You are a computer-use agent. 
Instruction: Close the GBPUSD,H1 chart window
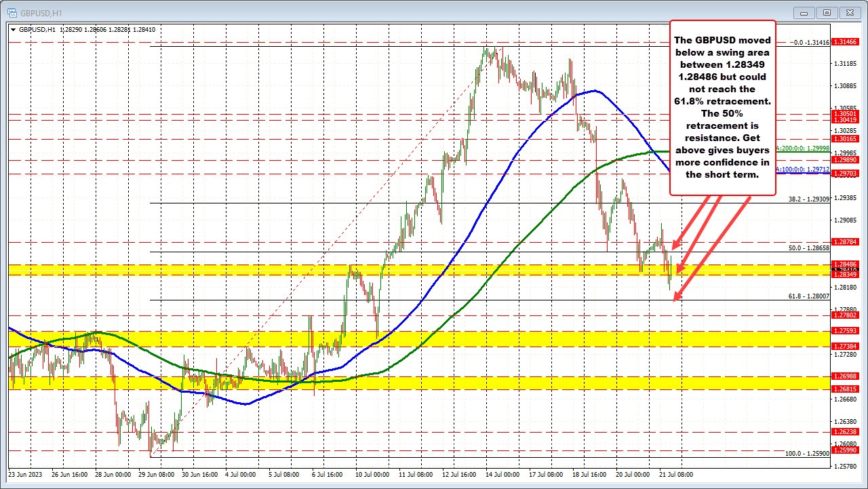coord(849,12)
